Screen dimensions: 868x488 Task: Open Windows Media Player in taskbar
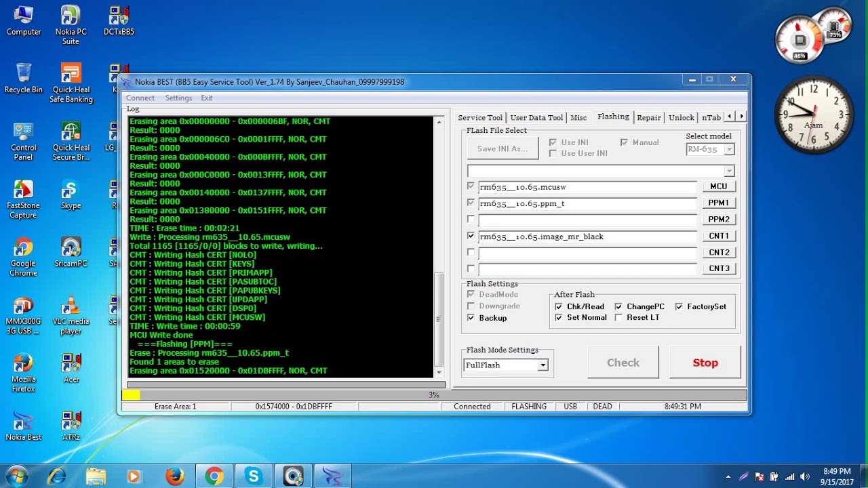(134, 476)
